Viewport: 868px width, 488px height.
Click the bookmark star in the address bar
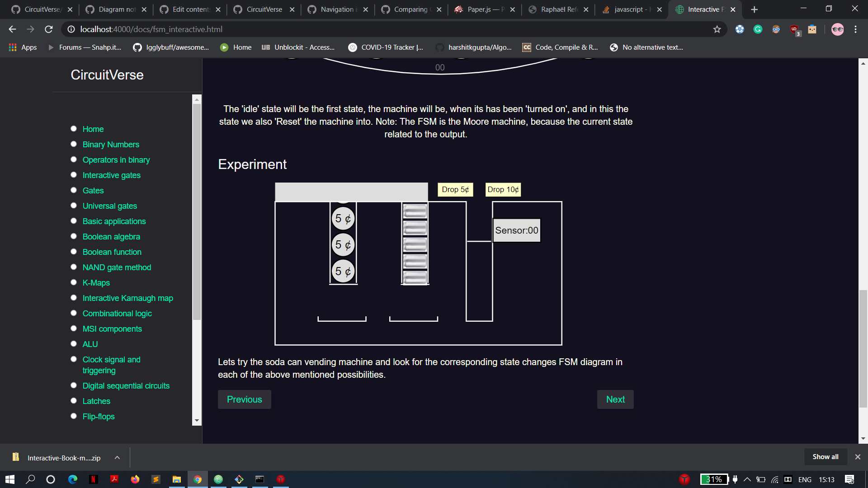[x=717, y=29]
